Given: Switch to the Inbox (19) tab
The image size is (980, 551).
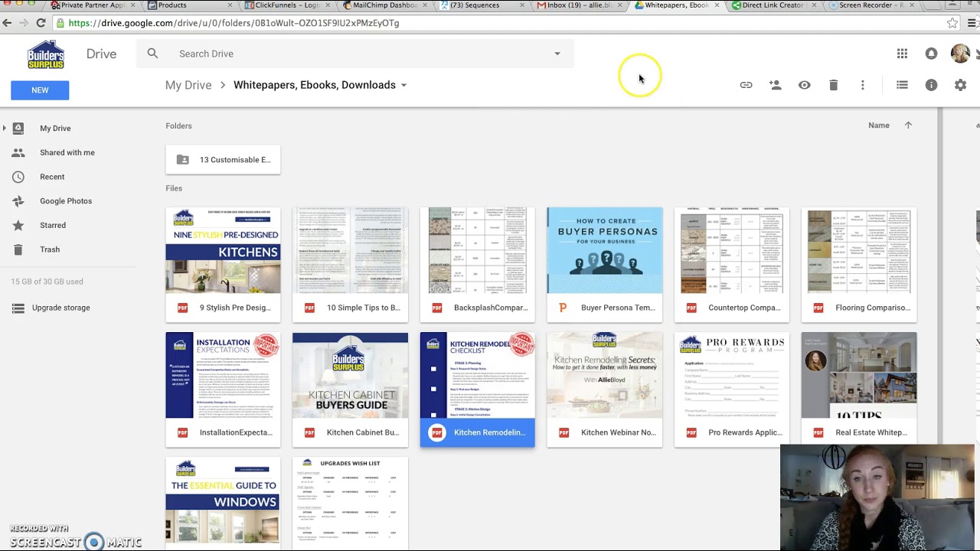Looking at the screenshot, I should 578,5.
